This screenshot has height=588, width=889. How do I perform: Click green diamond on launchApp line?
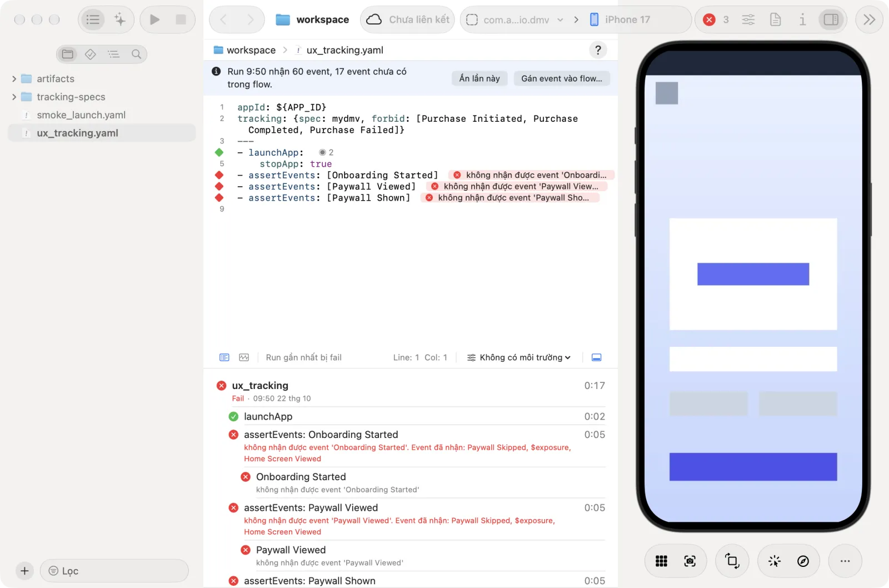pyautogui.click(x=219, y=152)
